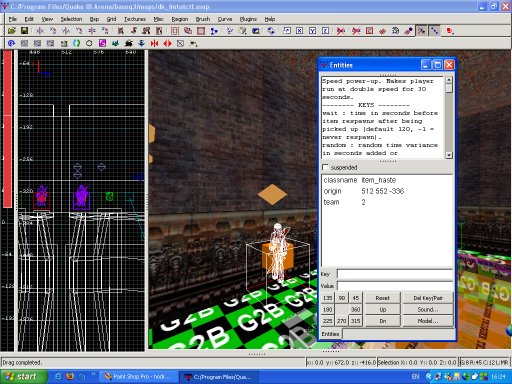
Task: Click the red inward-pointing arrows icon
Action: click(154, 43)
